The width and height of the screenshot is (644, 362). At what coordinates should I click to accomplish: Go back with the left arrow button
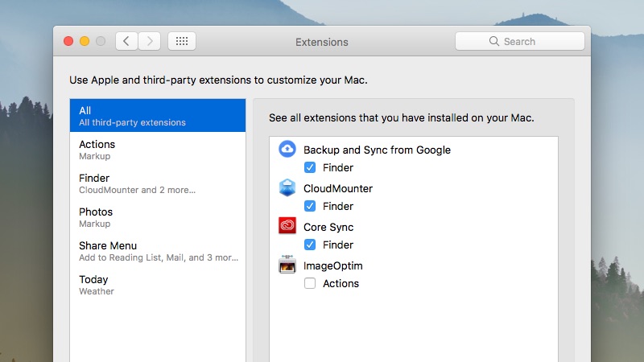click(126, 41)
